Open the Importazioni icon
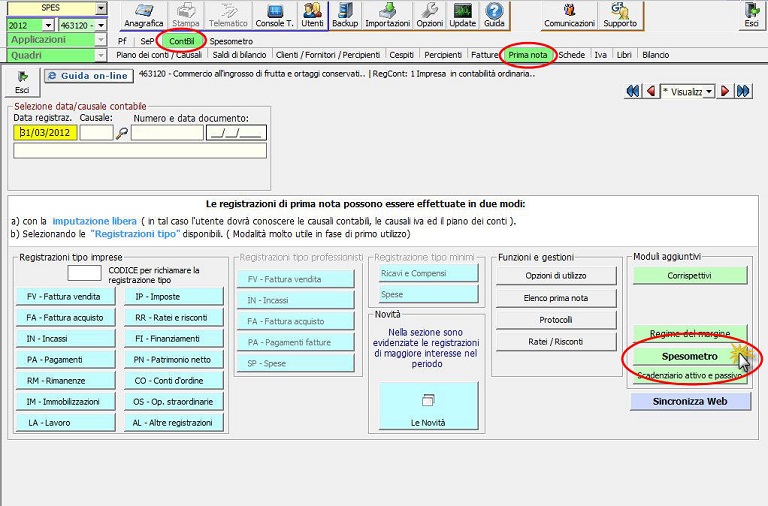The height and width of the screenshot is (506, 768). [x=387, y=15]
